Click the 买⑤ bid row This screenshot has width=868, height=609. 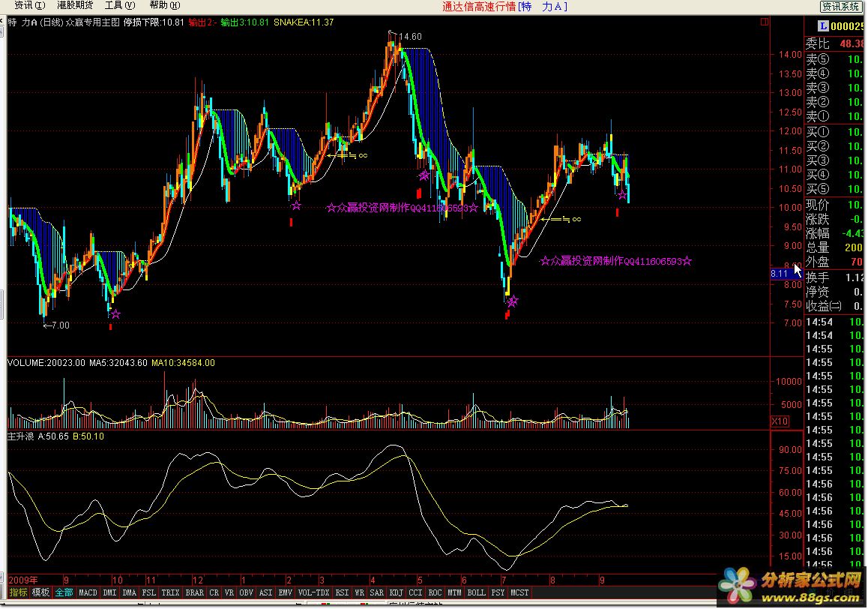[835, 189]
